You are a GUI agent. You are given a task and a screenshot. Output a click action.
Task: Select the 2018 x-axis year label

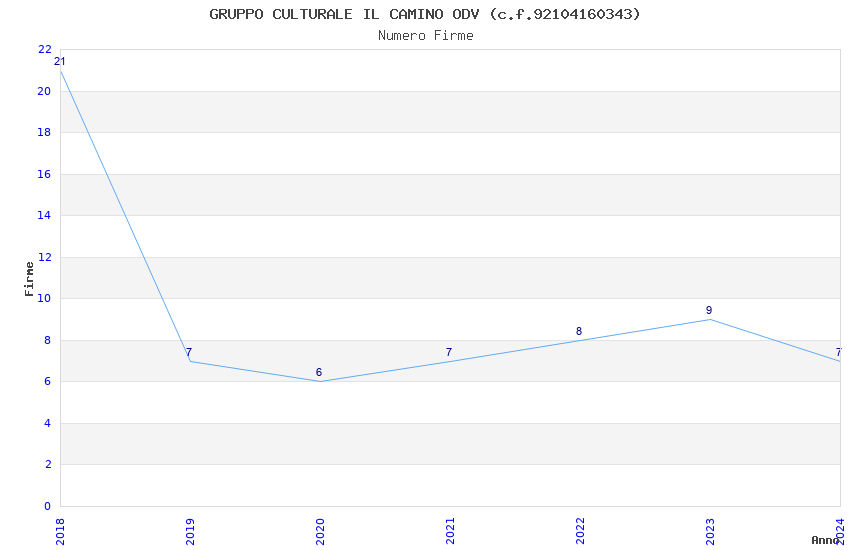coord(60,532)
